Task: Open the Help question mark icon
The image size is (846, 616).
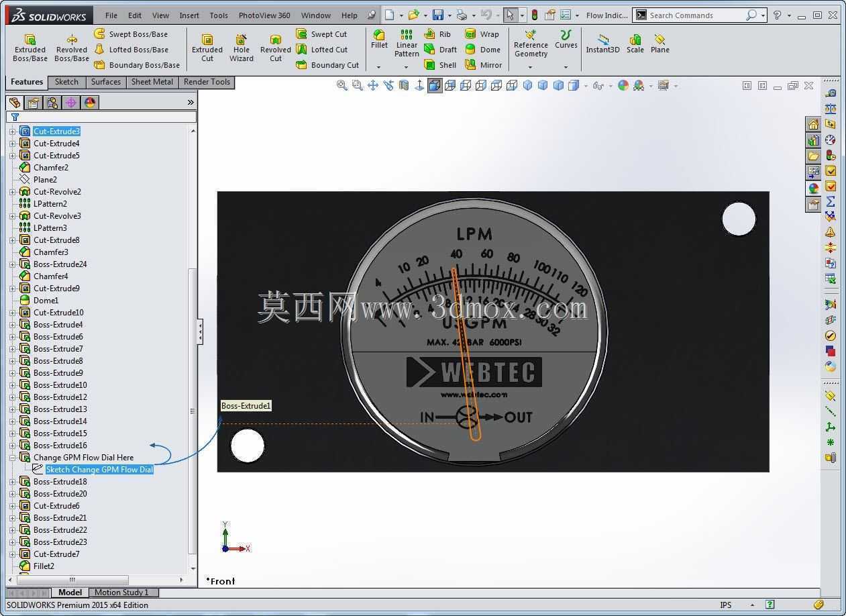Action: pos(777,15)
